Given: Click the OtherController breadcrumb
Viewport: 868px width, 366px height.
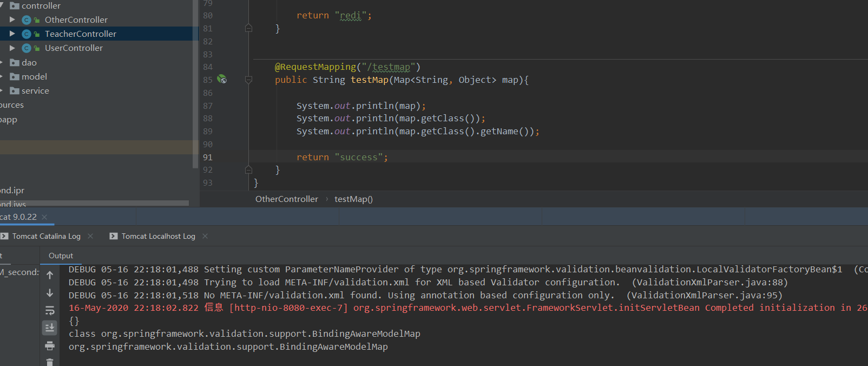Looking at the screenshot, I should pos(287,199).
